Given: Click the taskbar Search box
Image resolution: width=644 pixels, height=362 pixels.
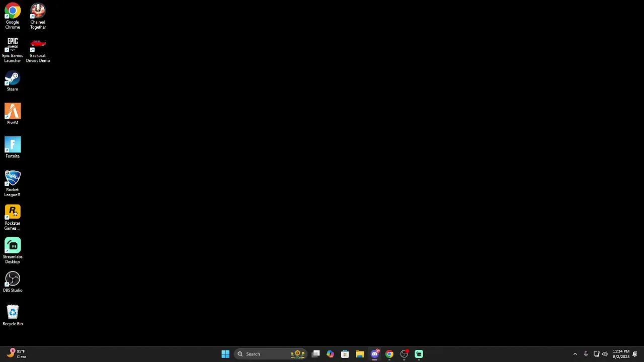Looking at the screenshot, I should click(272, 354).
